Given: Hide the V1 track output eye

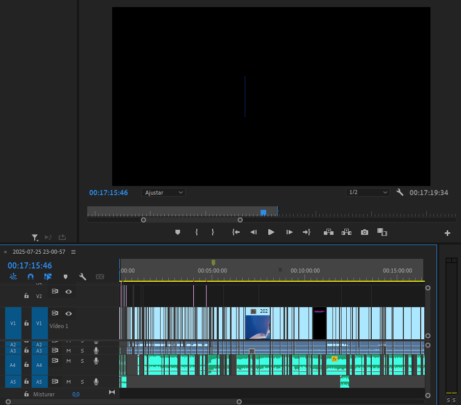Looking at the screenshot, I should click(68, 313).
